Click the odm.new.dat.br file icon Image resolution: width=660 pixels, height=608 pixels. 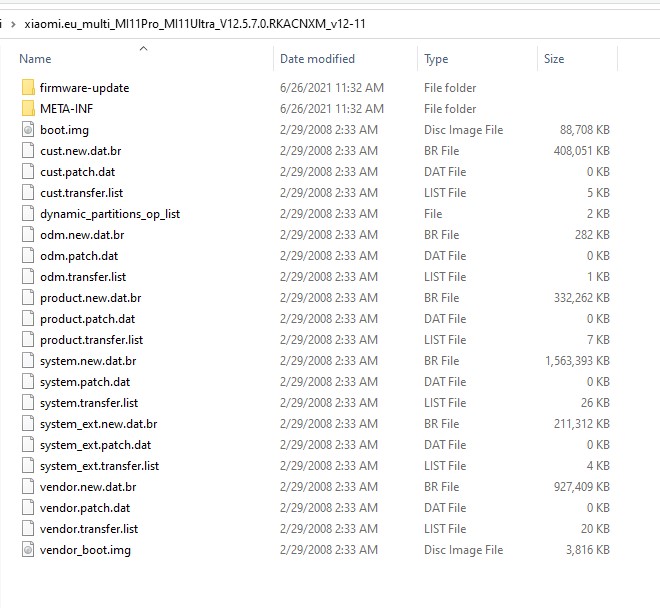pos(28,235)
